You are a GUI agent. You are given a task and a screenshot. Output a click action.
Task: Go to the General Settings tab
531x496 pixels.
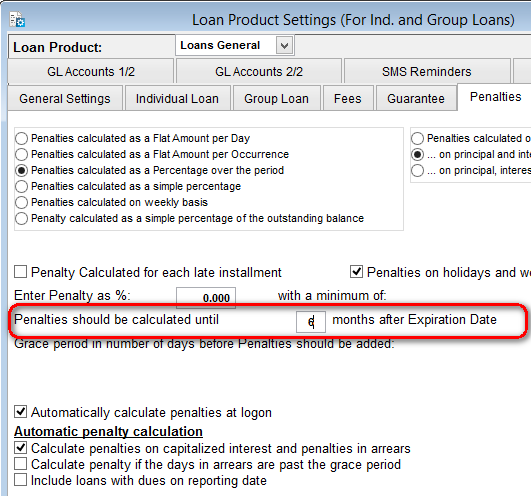[65, 99]
